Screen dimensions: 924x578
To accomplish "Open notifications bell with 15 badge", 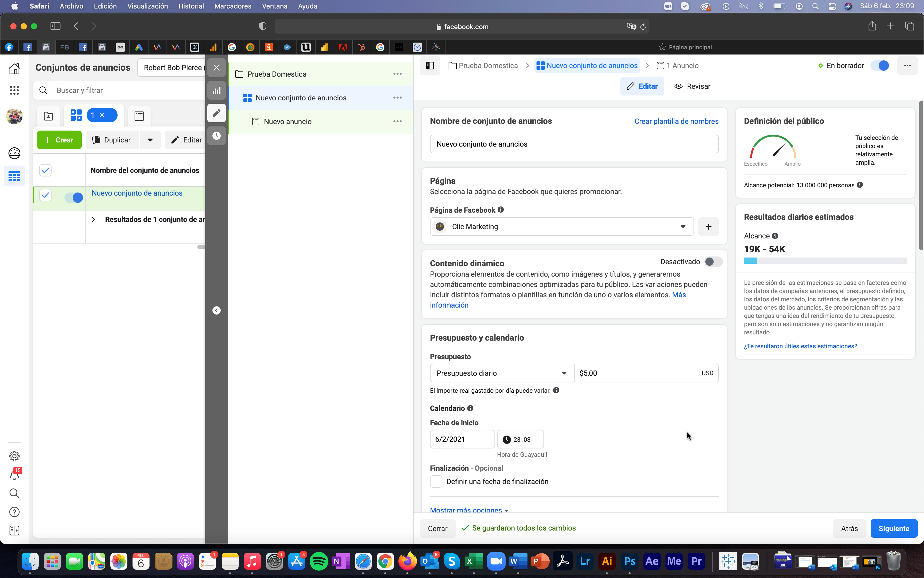I will (14, 475).
